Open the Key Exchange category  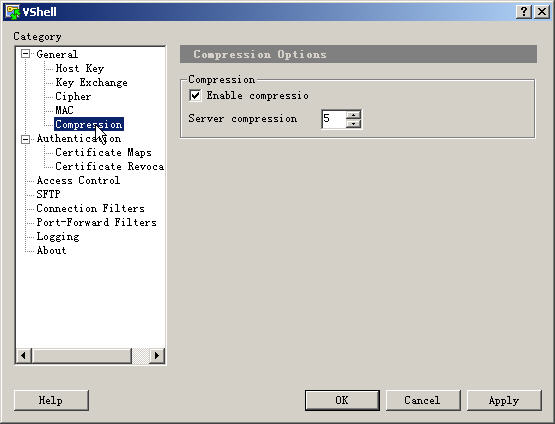pyautogui.click(x=91, y=82)
